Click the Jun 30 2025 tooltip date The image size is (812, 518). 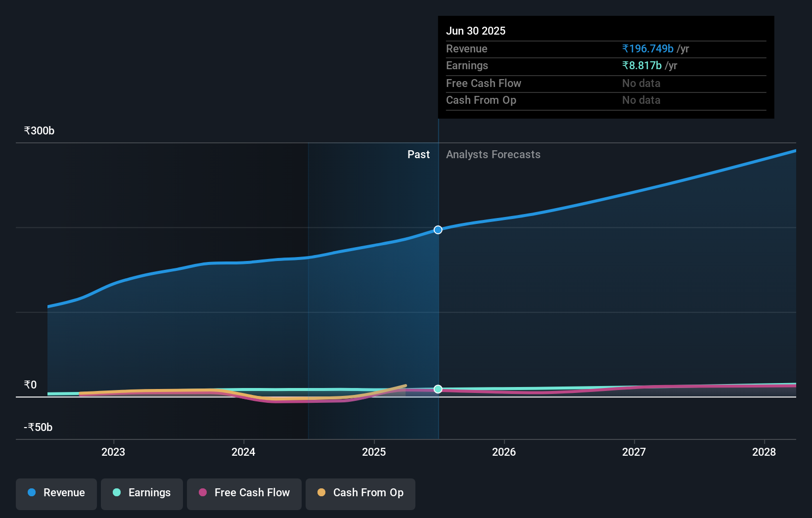pos(476,31)
